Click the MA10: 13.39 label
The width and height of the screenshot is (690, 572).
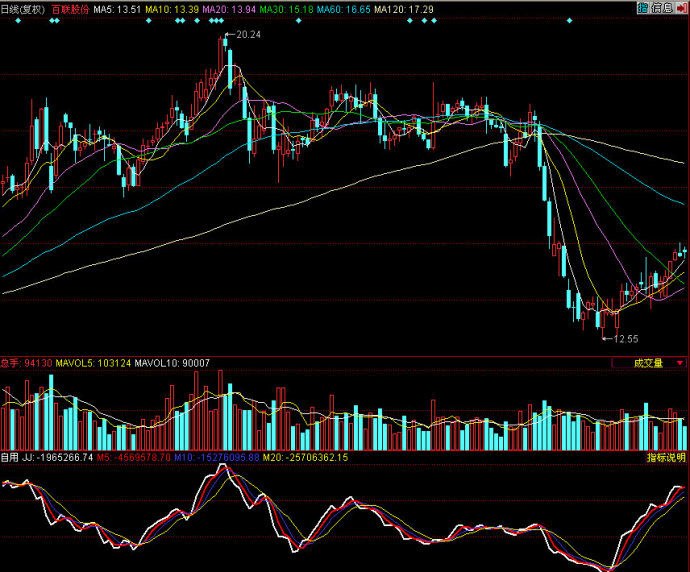click(x=172, y=9)
